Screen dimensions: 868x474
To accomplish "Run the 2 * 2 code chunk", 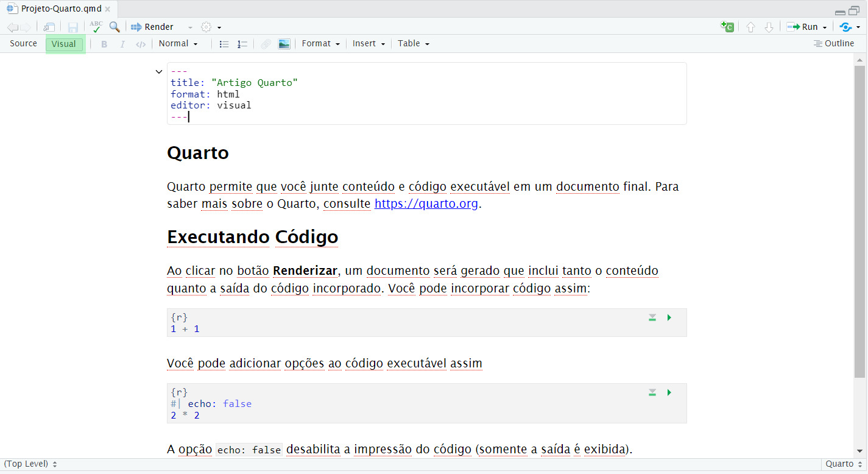I will (x=669, y=392).
